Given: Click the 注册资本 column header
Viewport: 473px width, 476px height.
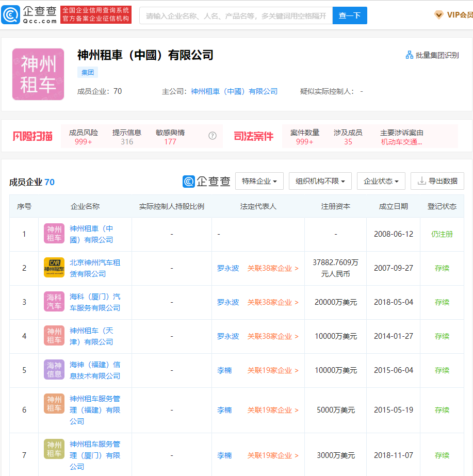Looking at the screenshot, I should 335,206.
